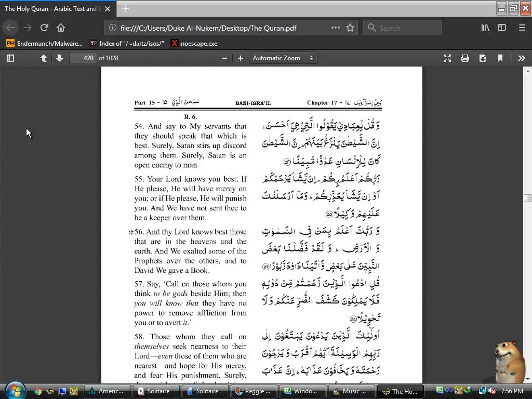Screen dimensions: 532x399
Task: Click the browser forward arrow
Action: coord(28,28)
